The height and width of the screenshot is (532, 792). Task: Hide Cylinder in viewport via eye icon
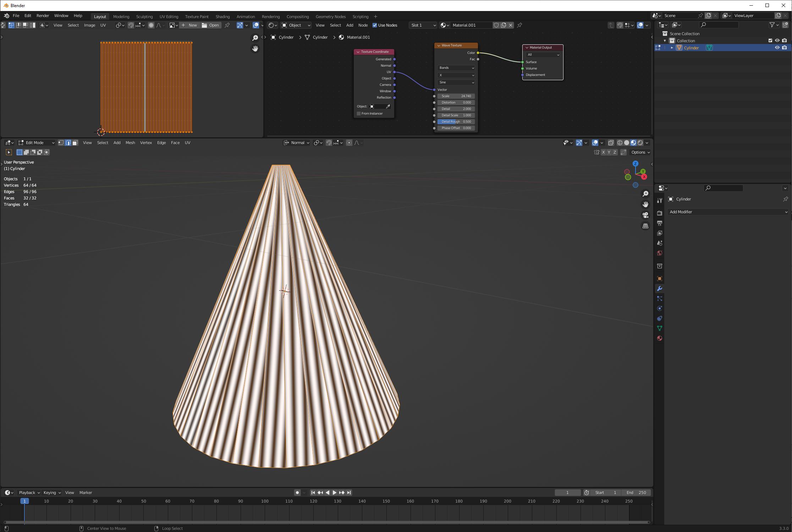click(777, 48)
